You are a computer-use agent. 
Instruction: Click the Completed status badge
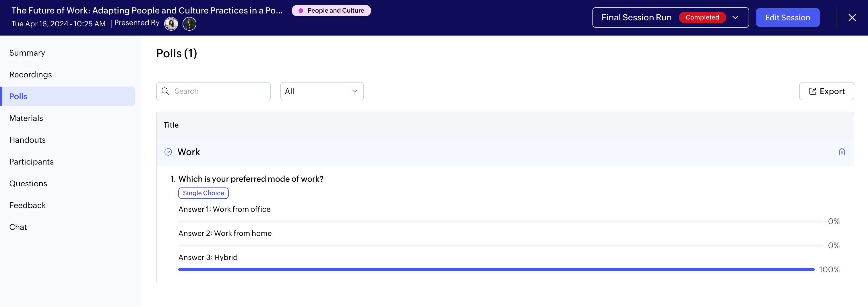coord(702,17)
